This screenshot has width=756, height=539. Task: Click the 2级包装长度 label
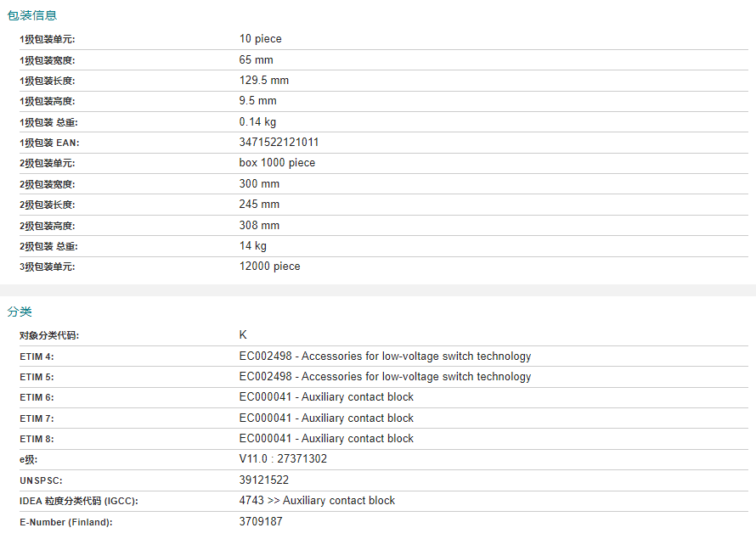(48, 205)
